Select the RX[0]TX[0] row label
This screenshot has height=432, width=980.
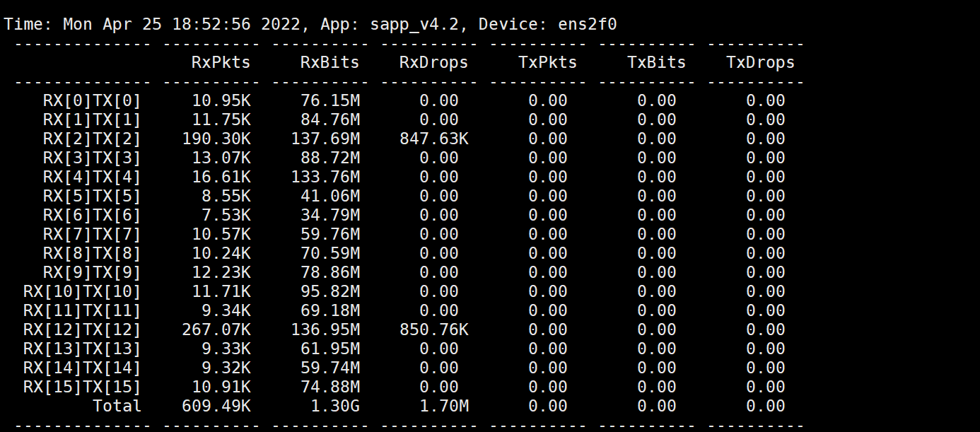click(x=92, y=100)
